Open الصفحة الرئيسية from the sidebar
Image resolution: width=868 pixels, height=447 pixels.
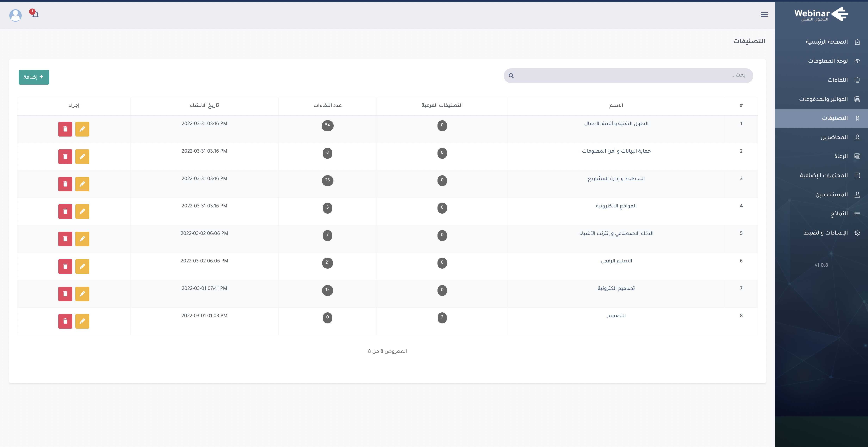point(821,42)
